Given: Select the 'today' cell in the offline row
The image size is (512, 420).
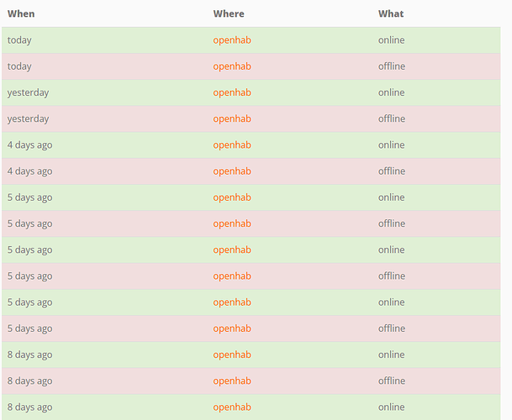Looking at the screenshot, I should (19, 66).
